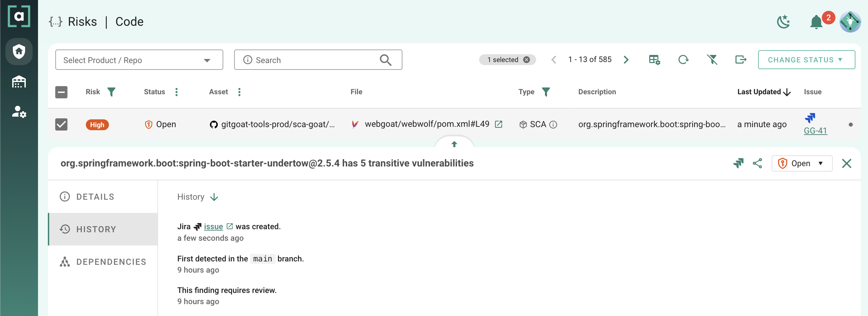Open user settings icon in sidebar

(x=19, y=112)
